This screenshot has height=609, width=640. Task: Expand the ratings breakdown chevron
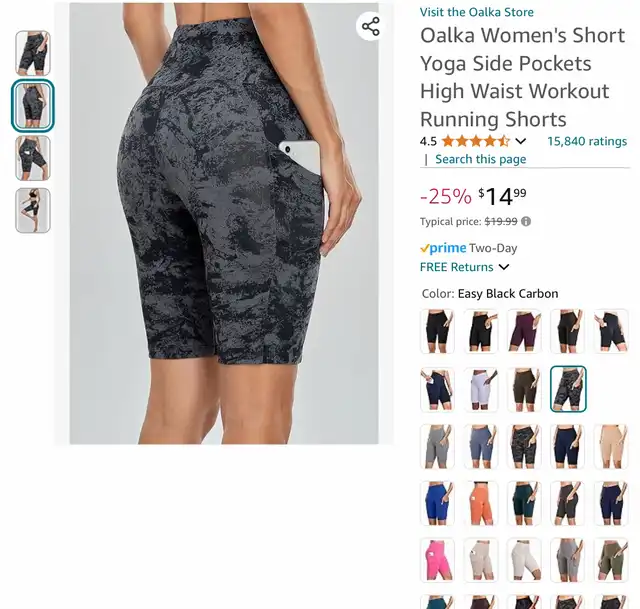point(520,141)
